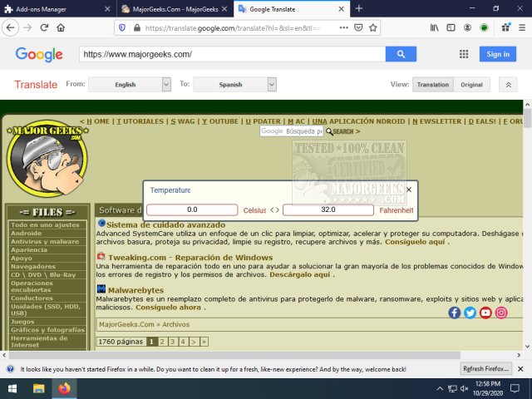532x399 pixels.
Task: Open Sistema de cuidado avanzado link
Action: [165, 224]
